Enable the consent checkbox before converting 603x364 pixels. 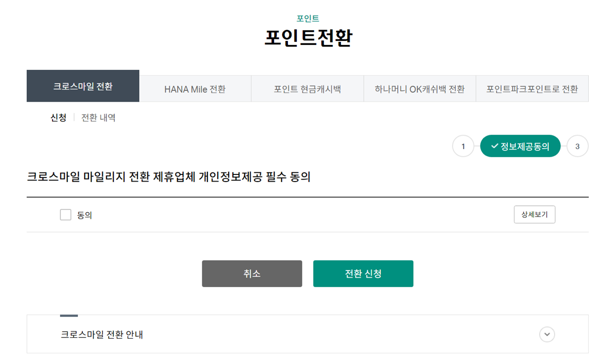coord(65,214)
